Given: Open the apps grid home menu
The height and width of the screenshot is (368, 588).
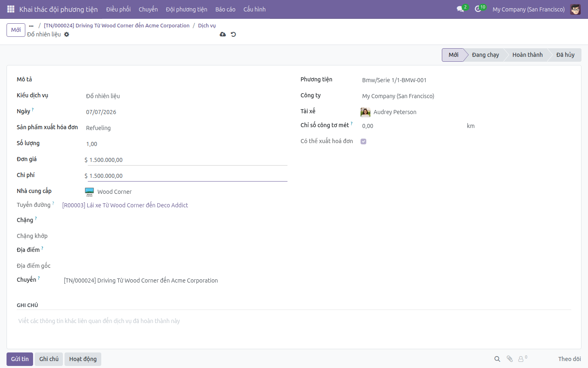Looking at the screenshot, I should point(11,9).
